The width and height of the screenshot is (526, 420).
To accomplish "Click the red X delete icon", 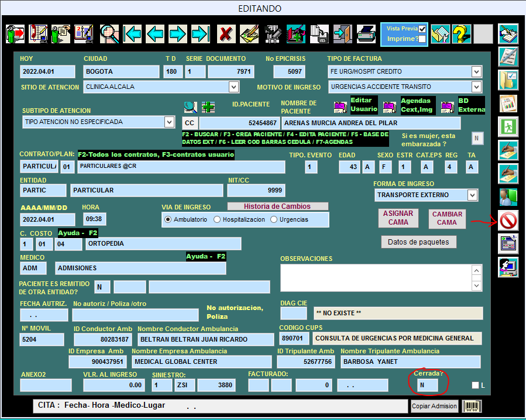I will [226, 34].
